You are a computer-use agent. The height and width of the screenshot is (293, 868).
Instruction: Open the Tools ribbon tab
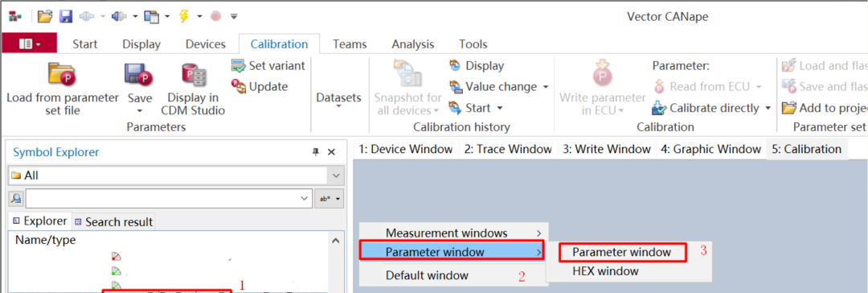pos(473,44)
